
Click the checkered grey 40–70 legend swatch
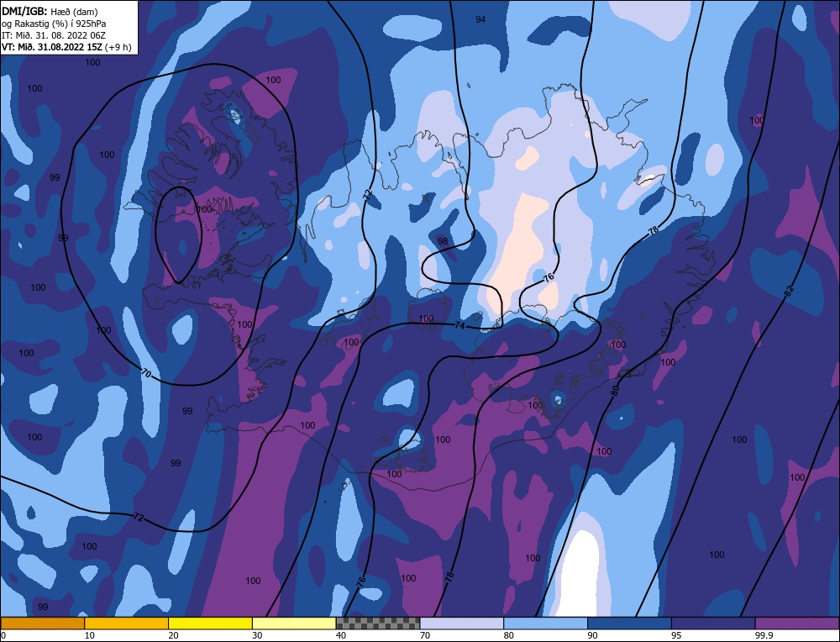(378, 624)
